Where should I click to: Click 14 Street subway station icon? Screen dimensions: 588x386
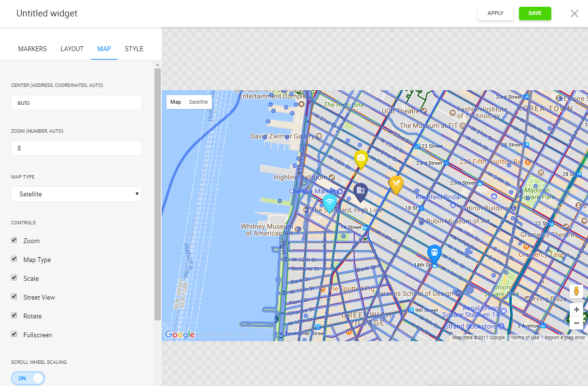pyautogui.click(x=365, y=227)
